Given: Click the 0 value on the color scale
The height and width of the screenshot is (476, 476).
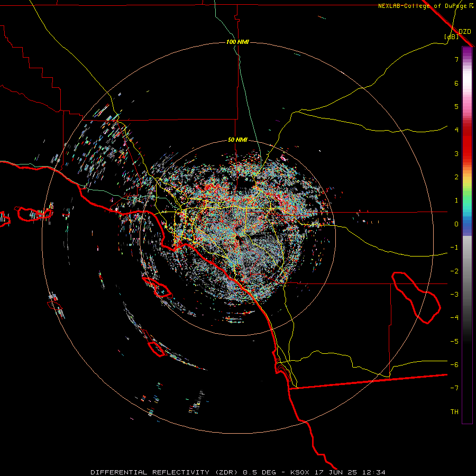Looking at the screenshot, I should tap(456, 224).
